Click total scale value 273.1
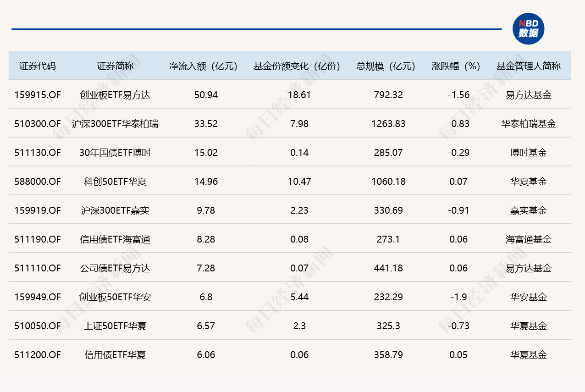 [388, 239]
